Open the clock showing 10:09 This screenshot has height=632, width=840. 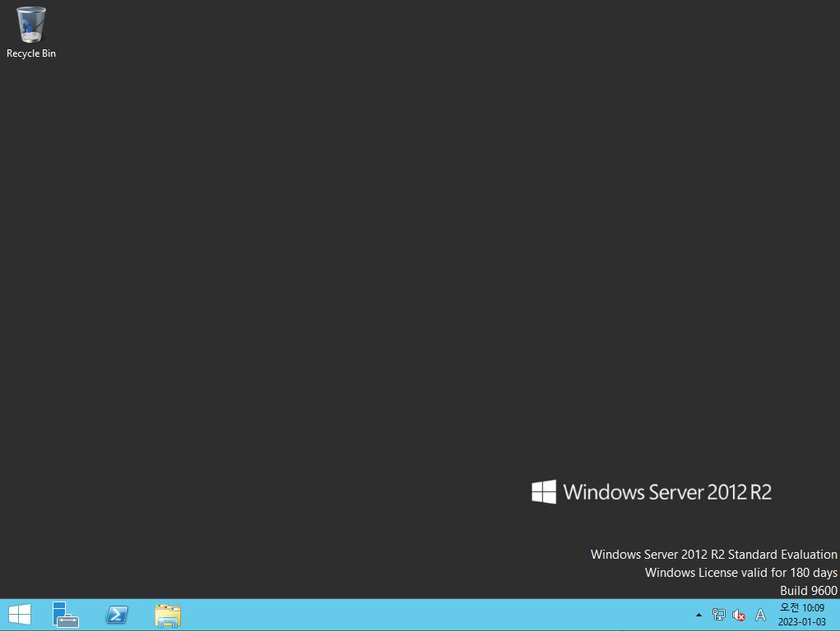(802, 608)
